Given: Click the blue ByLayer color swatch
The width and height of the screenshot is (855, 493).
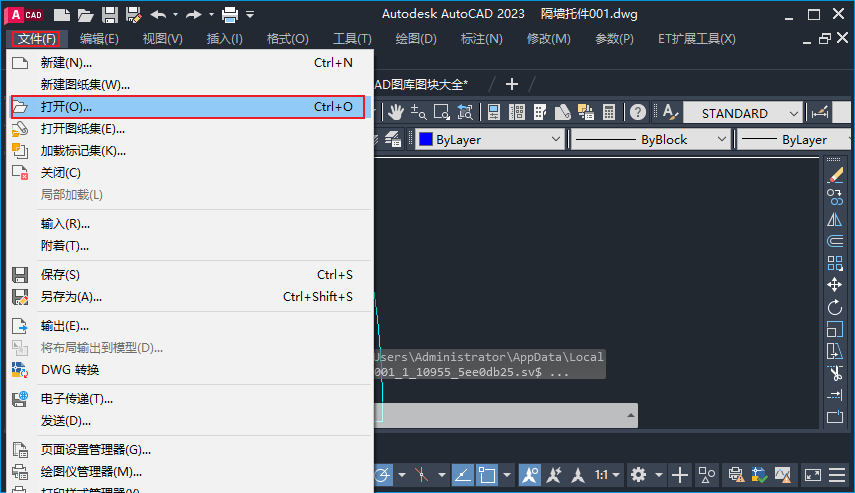Looking at the screenshot, I should [425, 140].
